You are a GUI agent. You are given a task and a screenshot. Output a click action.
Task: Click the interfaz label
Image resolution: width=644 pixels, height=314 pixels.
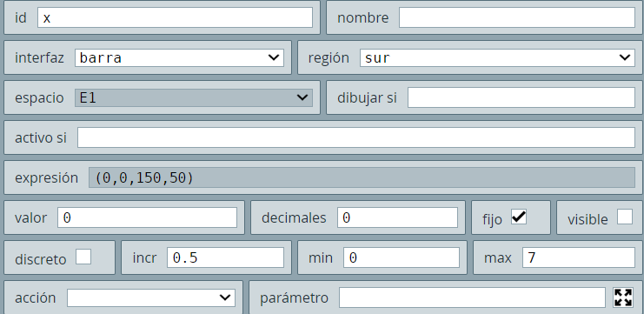[x=39, y=58]
